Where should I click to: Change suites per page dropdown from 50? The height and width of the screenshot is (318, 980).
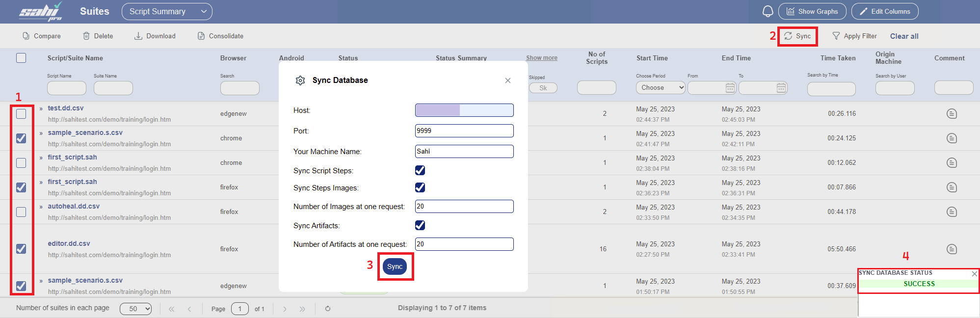[135, 309]
